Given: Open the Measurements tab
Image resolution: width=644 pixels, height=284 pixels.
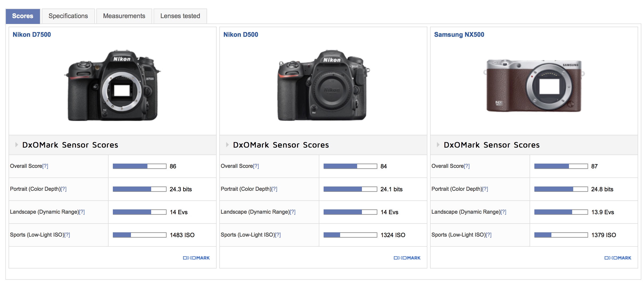Looking at the screenshot, I should coord(124,16).
